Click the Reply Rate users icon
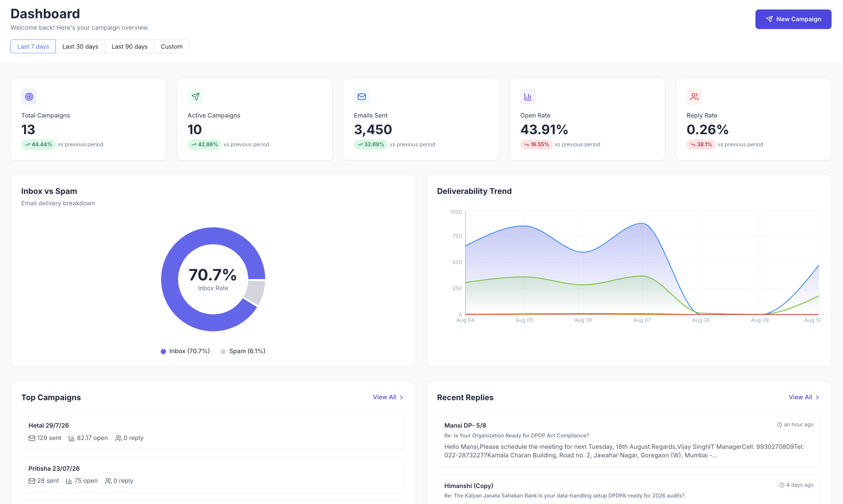Viewport: 843px width, 504px height. (x=694, y=97)
